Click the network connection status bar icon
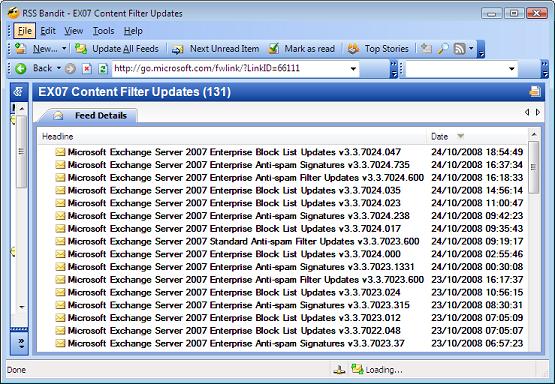The image size is (555, 384). (x=339, y=370)
